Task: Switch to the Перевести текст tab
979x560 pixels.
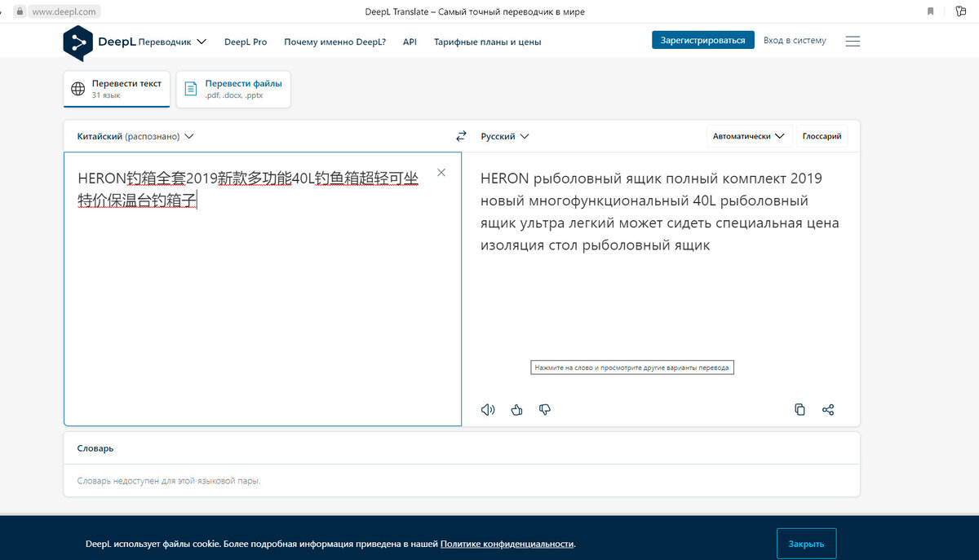Action: (117, 89)
